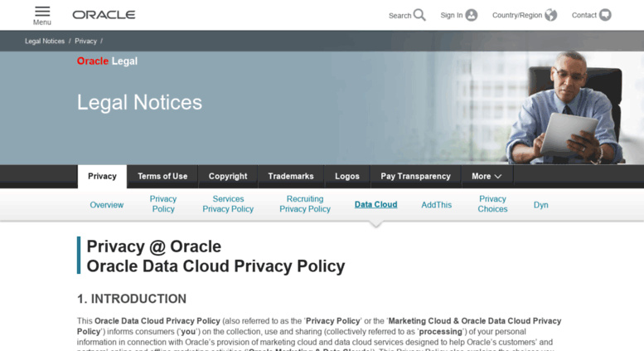The height and width of the screenshot is (351, 644).
Task: Click the Contact chat bubble icon
Action: coord(605,15)
